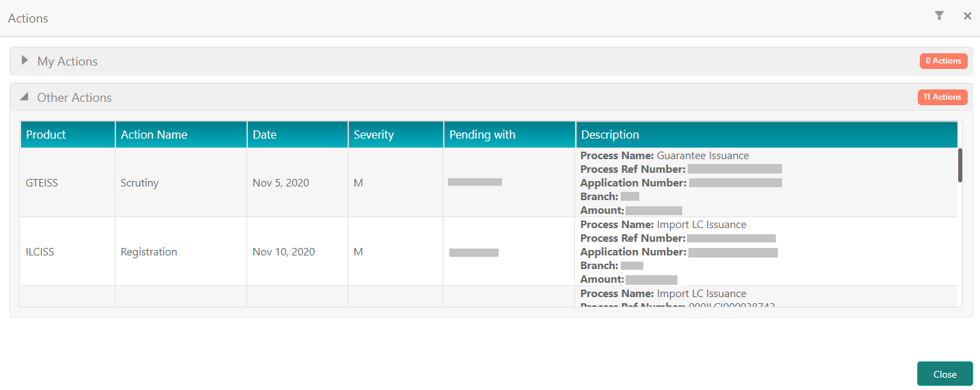Viewport: 980px width, 390px height.
Task: Click the 11 Actions badge
Action: click(x=942, y=97)
